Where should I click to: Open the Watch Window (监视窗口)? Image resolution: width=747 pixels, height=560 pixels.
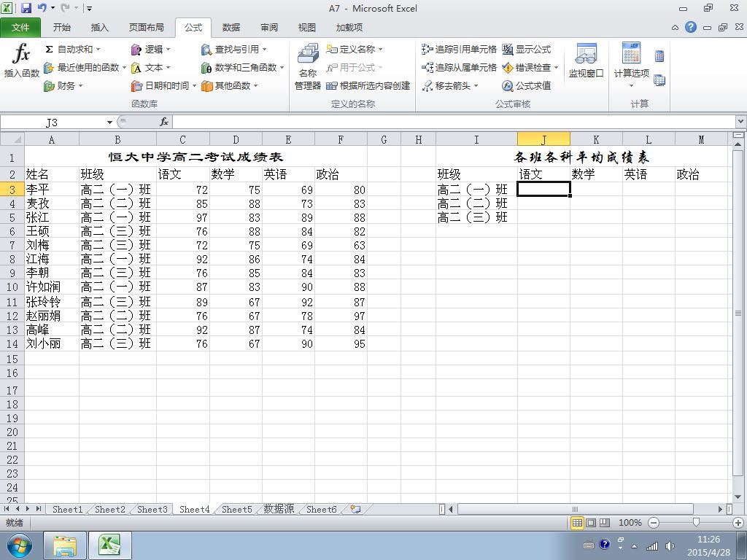tap(586, 61)
